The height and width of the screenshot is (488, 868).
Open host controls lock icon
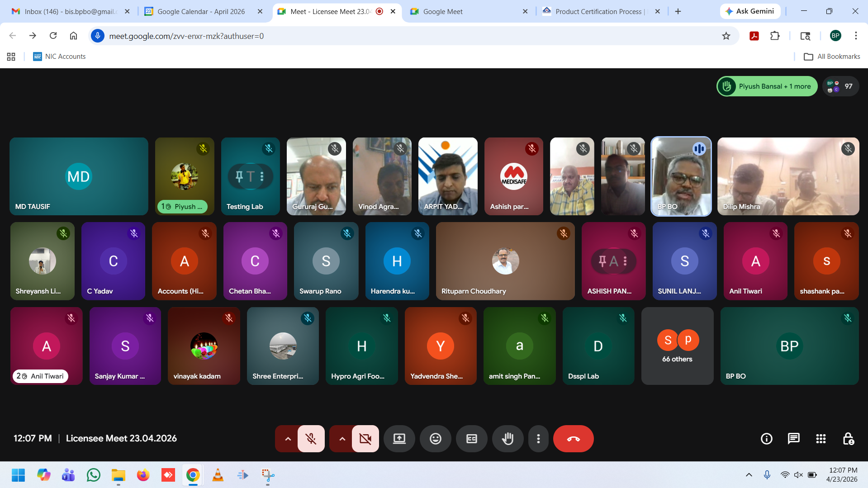(x=848, y=439)
